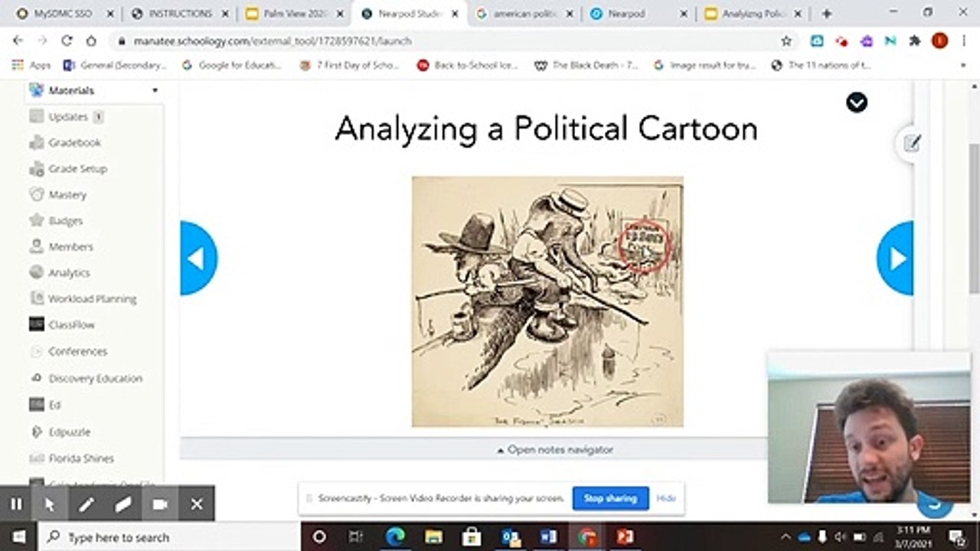This screenshot has width=980, height=551.
Task: Click the Type here to search box
Action: 168,536
